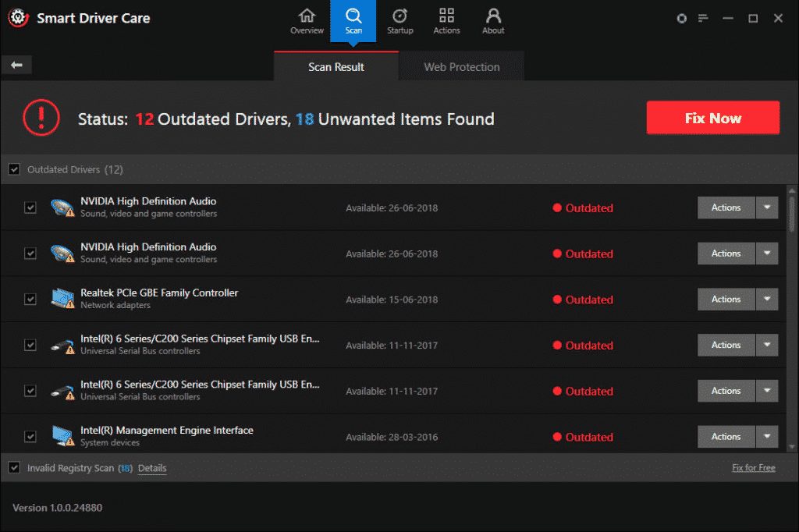The width and height of the screenshot is (799, 532).
Task: Click the driver list scrollbar thumb
Action: (792, 214)
